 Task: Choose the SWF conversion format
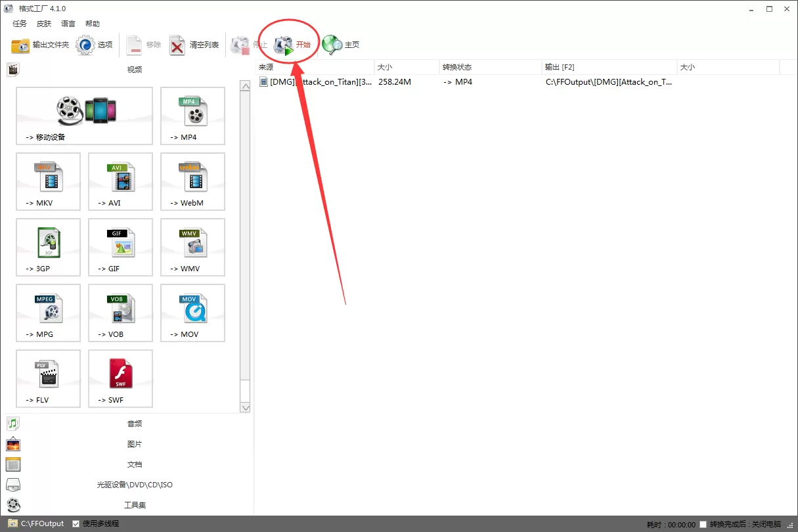pos(121,379)
